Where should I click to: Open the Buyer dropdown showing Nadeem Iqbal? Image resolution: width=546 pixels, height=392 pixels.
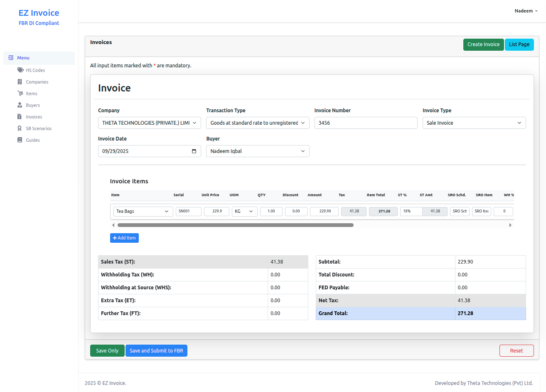click(x=258, y=151)
